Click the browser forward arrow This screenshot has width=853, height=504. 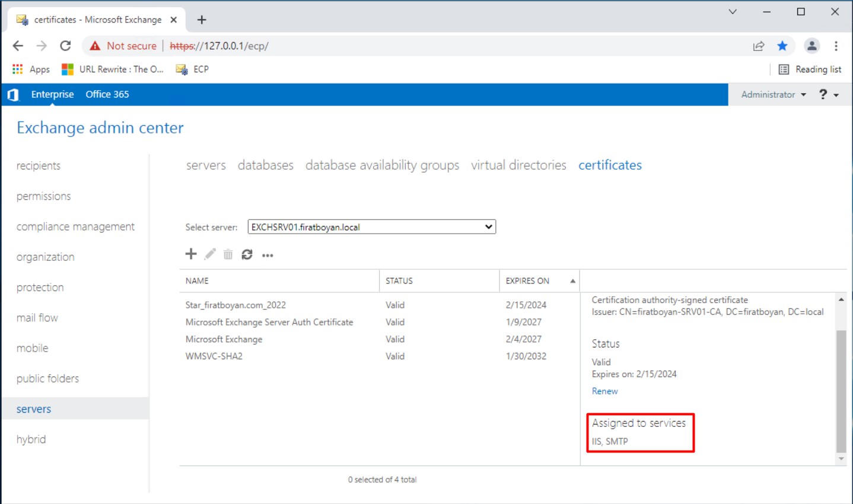[x=42, y=46]
